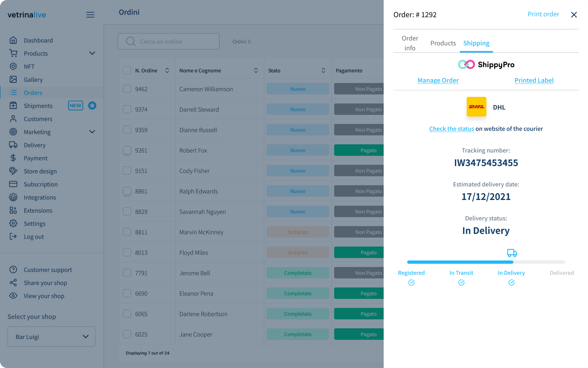This screenshot has width=588, height=368.
Task: Open Dashboard via the home icon
Action: [x=13, y=40]
